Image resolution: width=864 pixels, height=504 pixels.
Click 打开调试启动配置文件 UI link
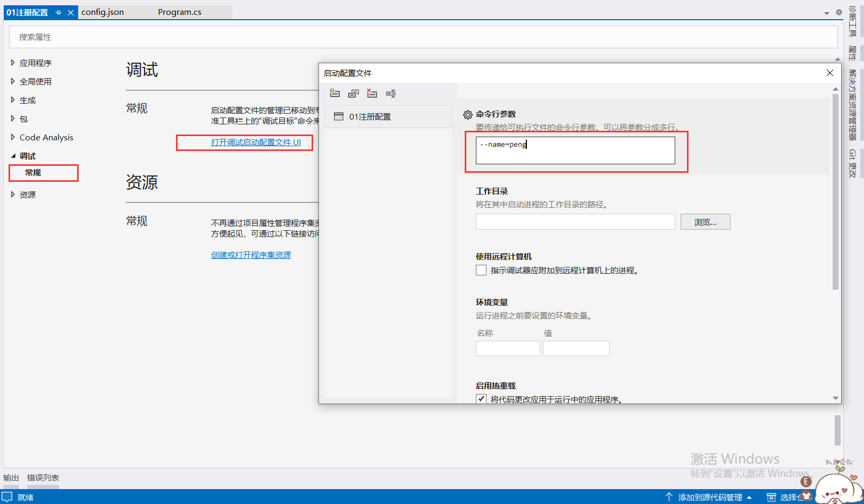coord(256,142)
